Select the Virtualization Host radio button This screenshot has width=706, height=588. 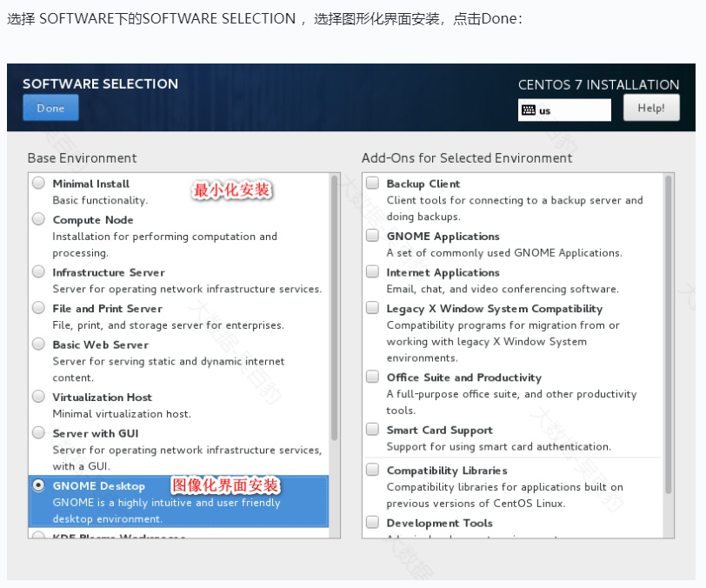(39, 397)
